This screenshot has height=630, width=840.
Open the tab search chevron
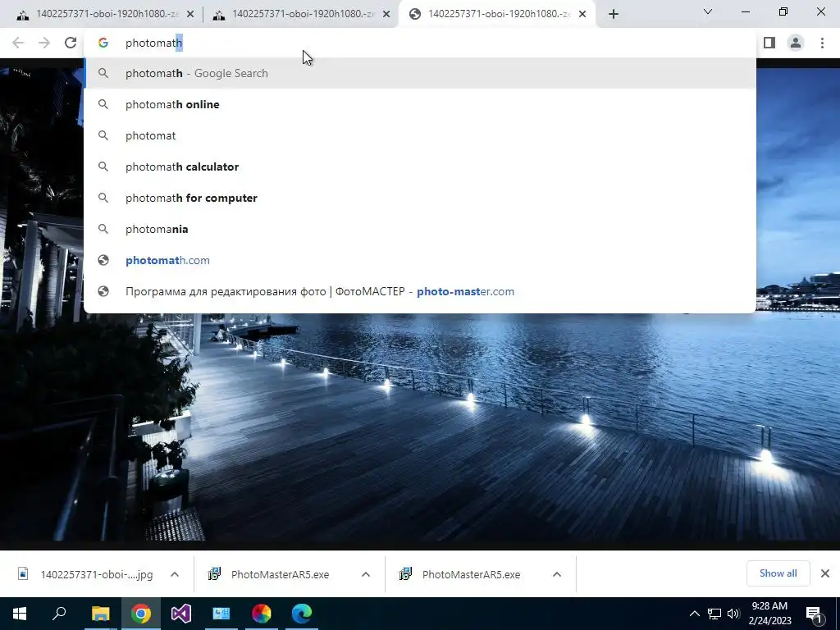point(708,11)
